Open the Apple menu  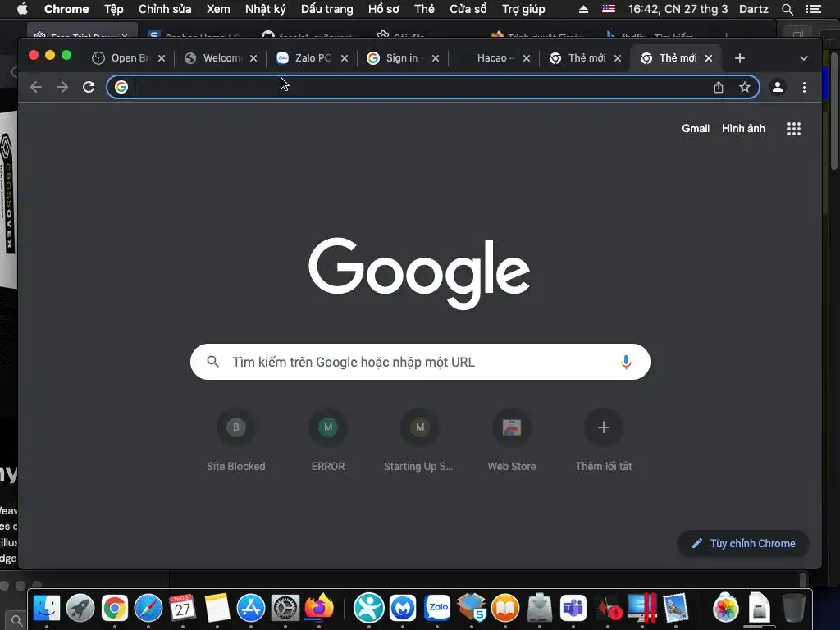[22, 8]
